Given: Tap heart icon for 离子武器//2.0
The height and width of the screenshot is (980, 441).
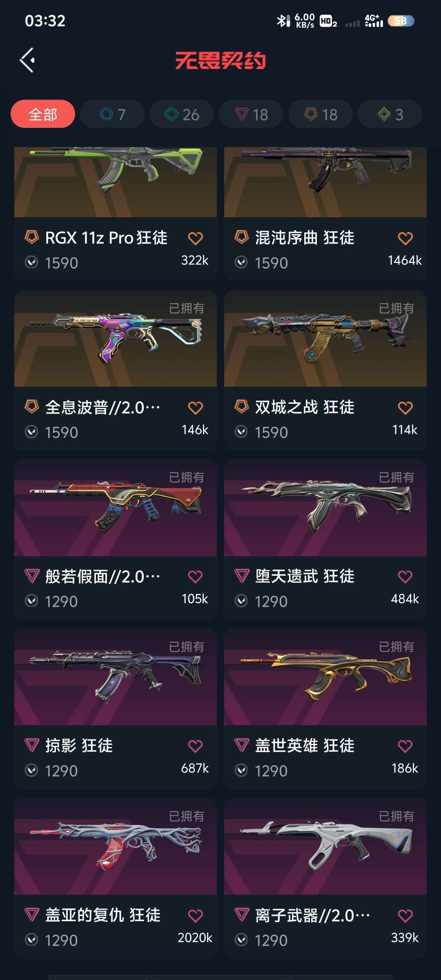Looking at the screenshot, I should pos(405,915).
